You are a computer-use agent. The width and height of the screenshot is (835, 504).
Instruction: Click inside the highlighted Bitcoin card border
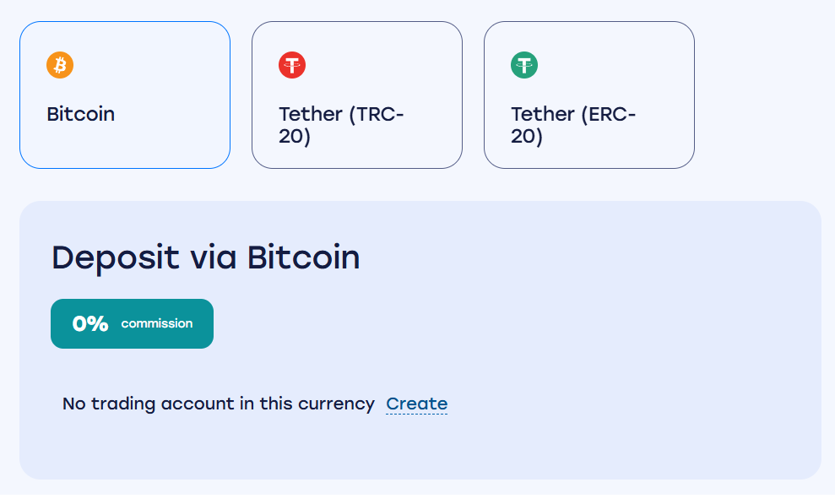tap(124, 95)
